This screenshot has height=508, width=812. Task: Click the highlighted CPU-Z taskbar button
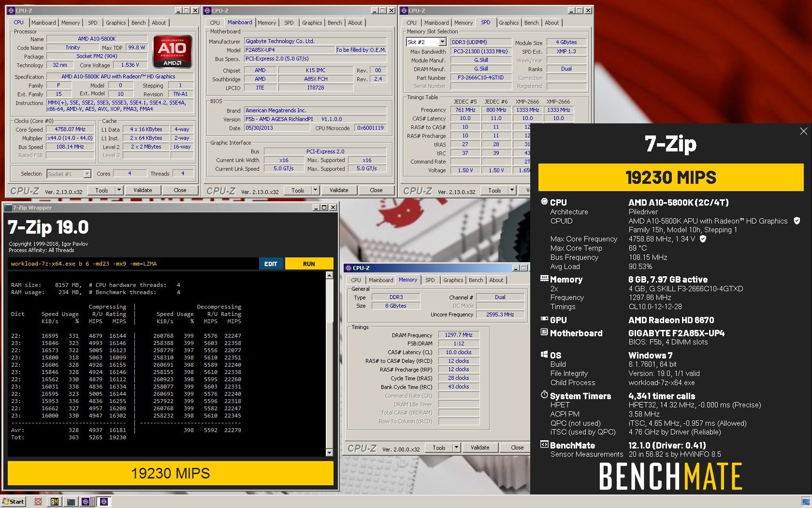(x=104, y=501)
